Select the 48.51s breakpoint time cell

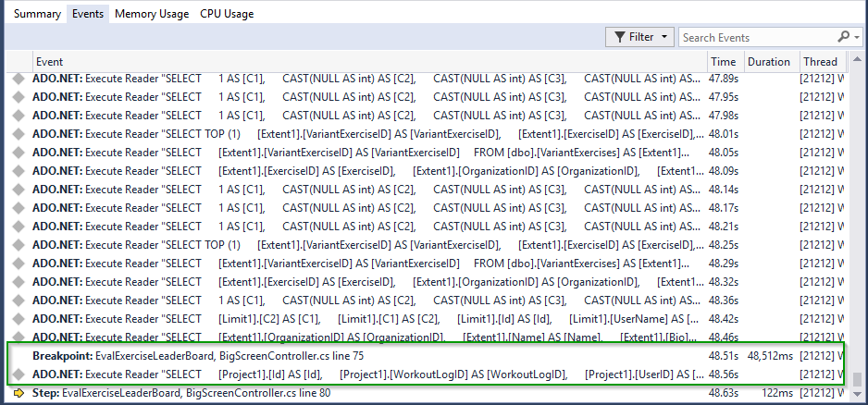pos(724,356)
